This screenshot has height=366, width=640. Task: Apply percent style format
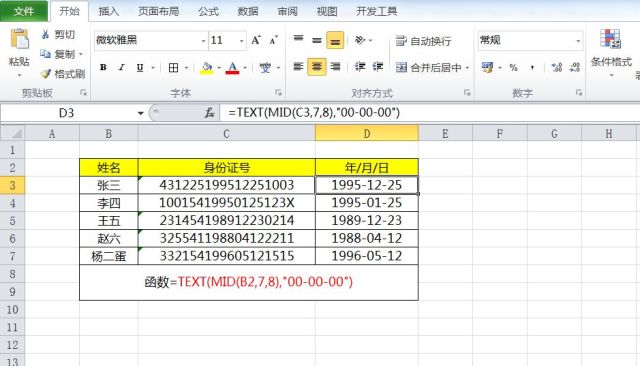coord(513,67)
